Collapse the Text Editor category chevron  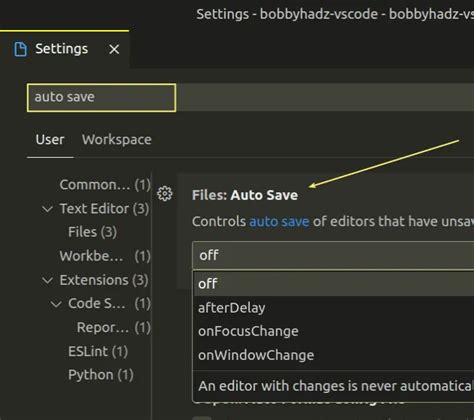[48, 209]
